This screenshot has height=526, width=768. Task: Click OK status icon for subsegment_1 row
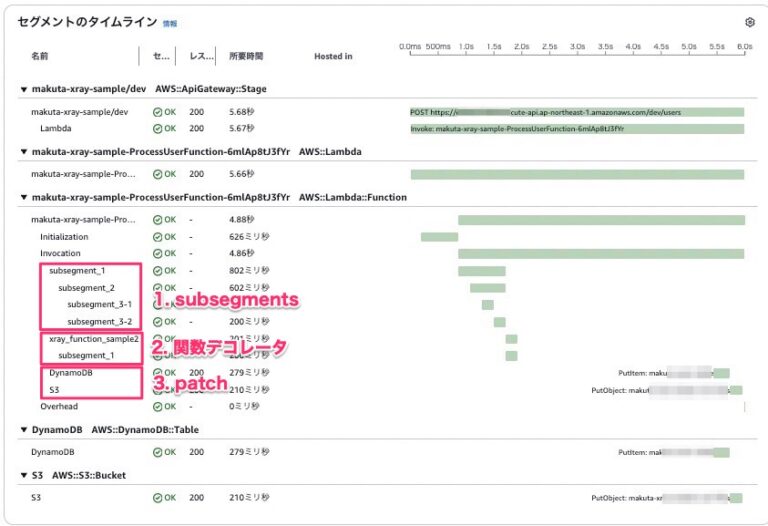[x=158, y=271]
